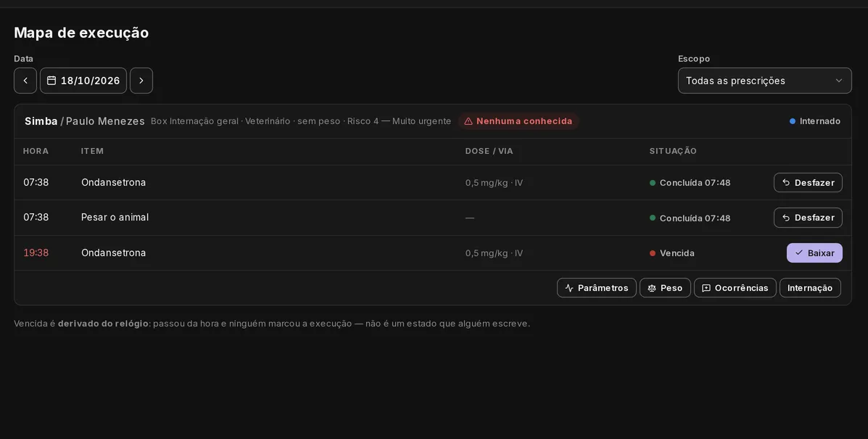Click the 'Nenhuma conhecida' allergy warning badge
This screenshot has width=868, height=439.
click(518, 121)
